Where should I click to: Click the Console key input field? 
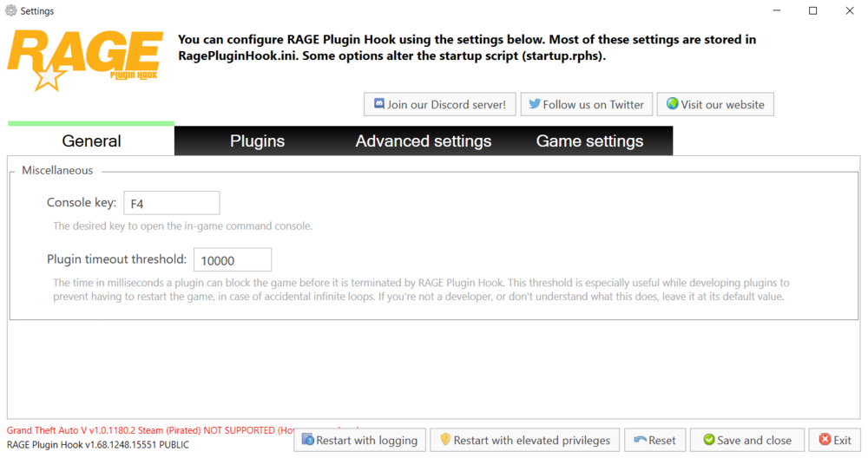click(x=172, y=203)
